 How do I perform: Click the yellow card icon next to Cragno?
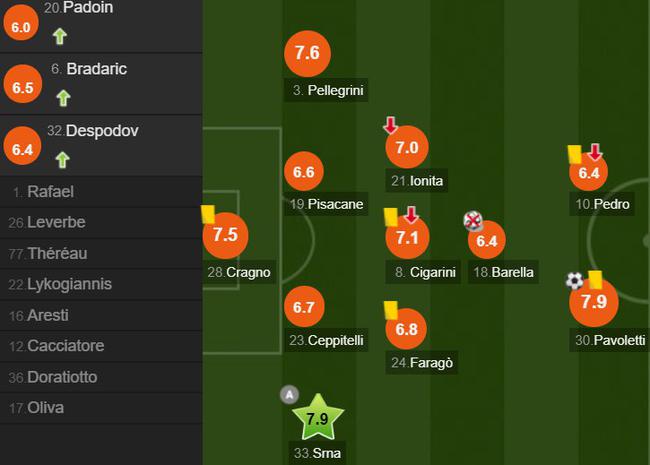pyautogui.click(x=209, y=213)
